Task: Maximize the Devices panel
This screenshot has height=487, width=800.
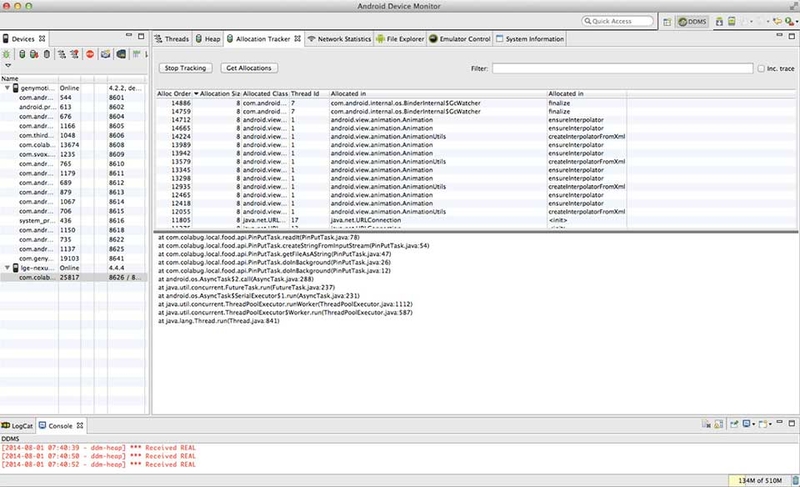Action: (x=141, y=36)
